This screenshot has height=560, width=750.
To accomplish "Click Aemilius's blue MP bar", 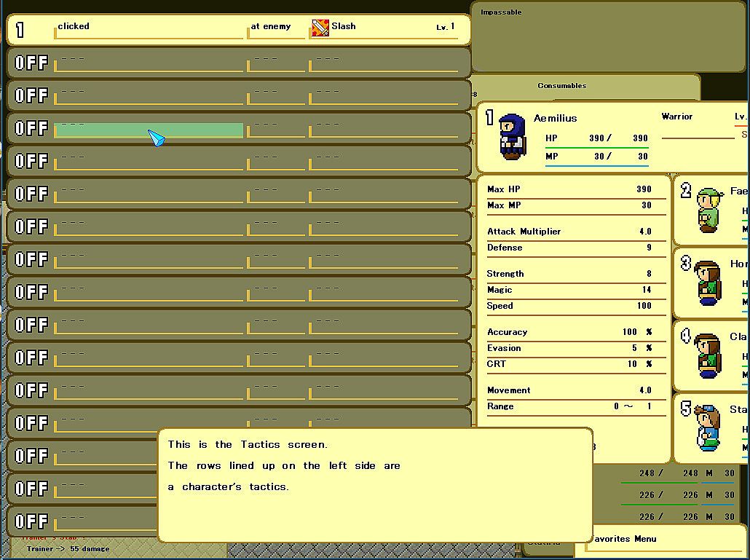I will 597,166.
